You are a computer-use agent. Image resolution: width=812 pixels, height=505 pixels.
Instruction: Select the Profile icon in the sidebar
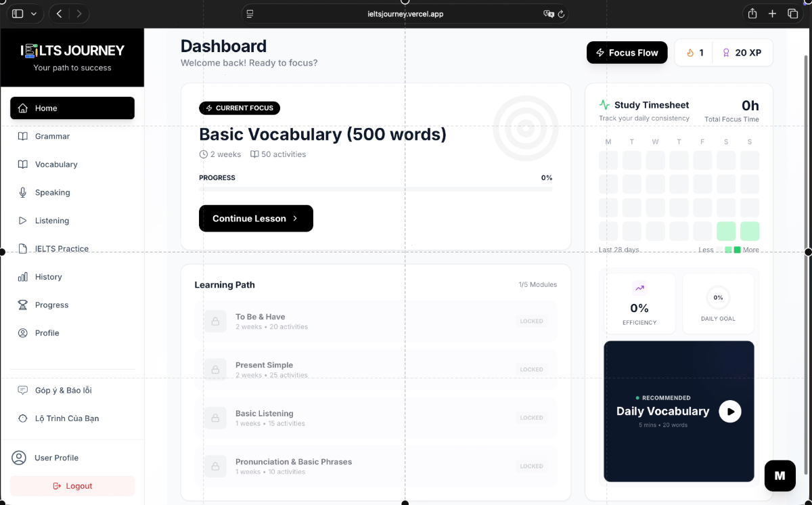tap(23, 332)
